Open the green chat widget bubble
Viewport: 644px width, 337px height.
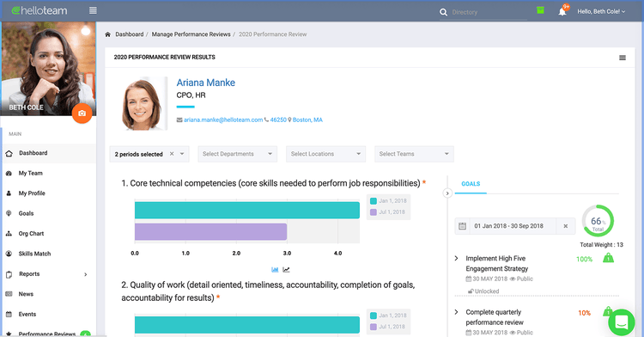pos(622,322)
